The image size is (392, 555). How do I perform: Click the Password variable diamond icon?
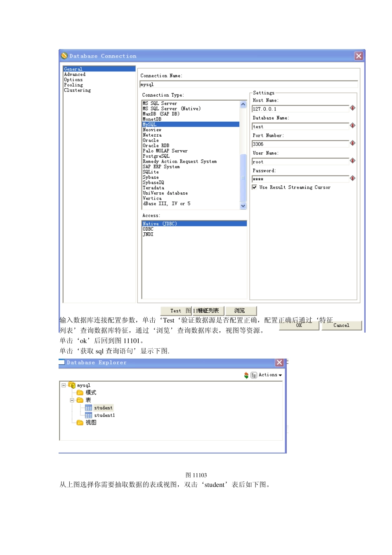(352, 178)
